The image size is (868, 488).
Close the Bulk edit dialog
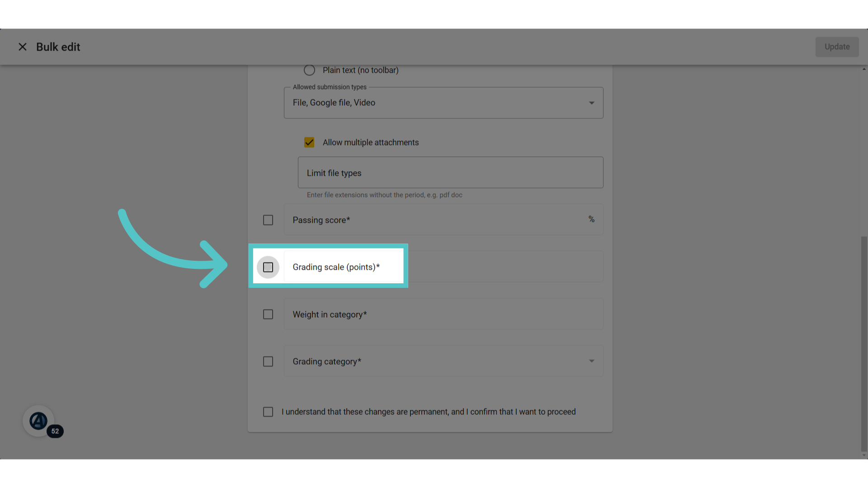click(x=23, y=47)
